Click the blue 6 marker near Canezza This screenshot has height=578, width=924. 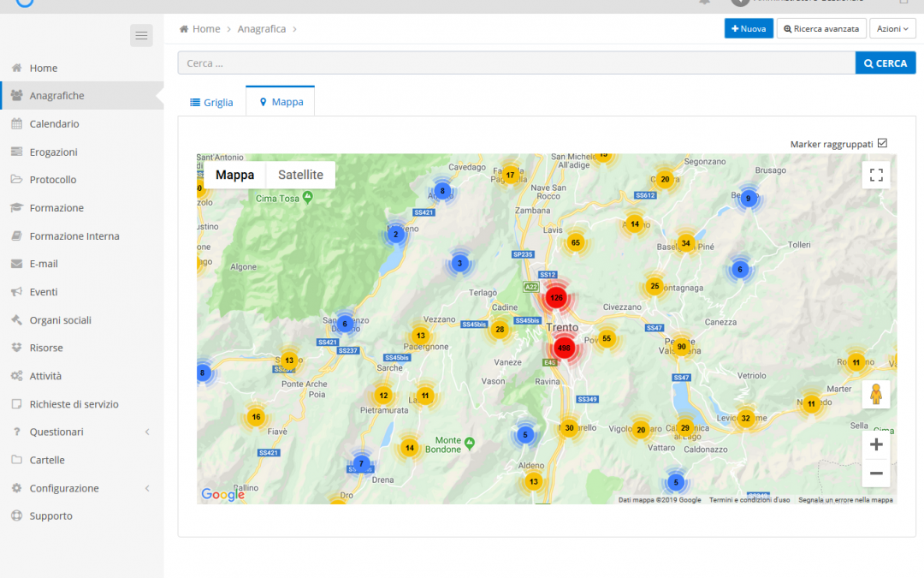tap(740, 270)
